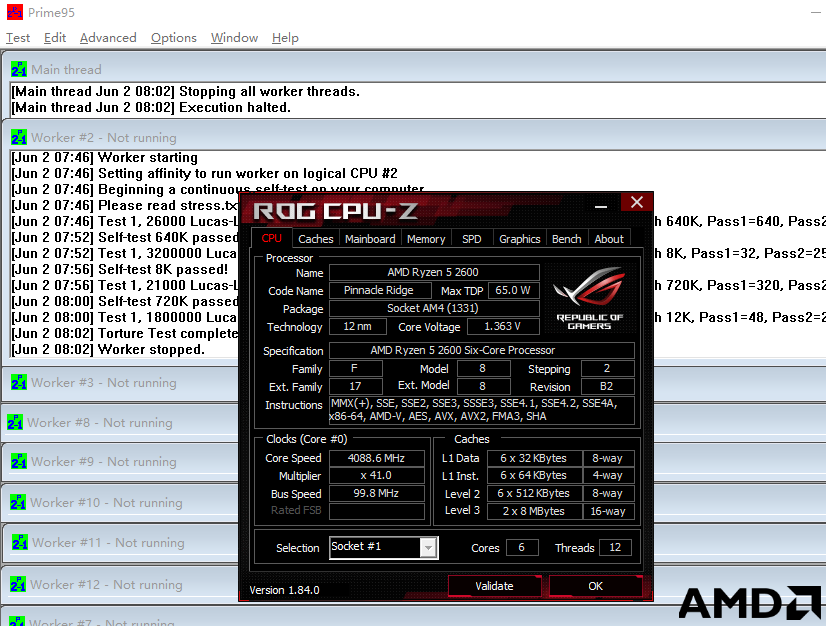Switch to the SPD tab in CPU-Z
Image resolution: width=826 pixels, height=626 pixels.
point(471,239)
